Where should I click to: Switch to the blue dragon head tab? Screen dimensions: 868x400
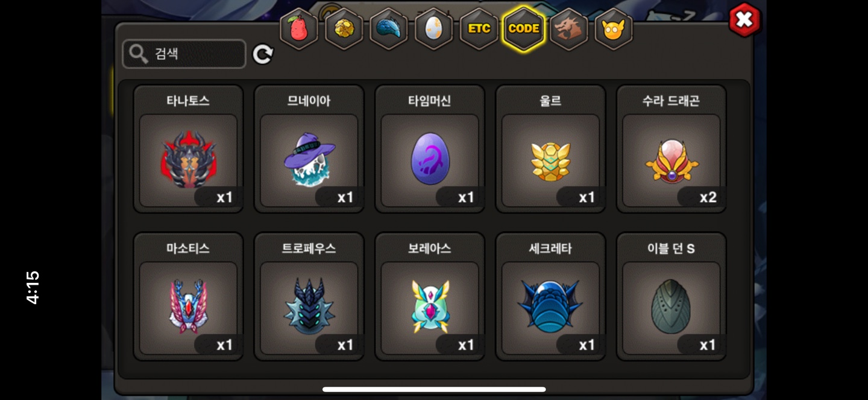pos(389,28)
